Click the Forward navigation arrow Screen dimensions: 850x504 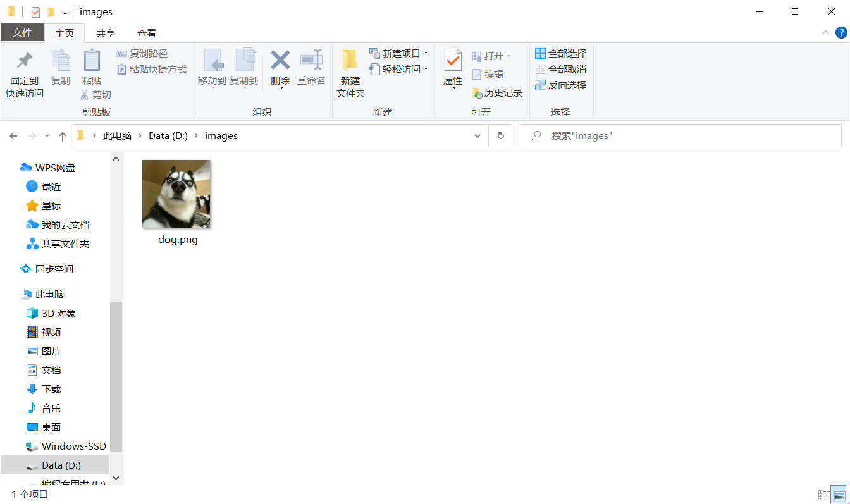click(32, 136)
